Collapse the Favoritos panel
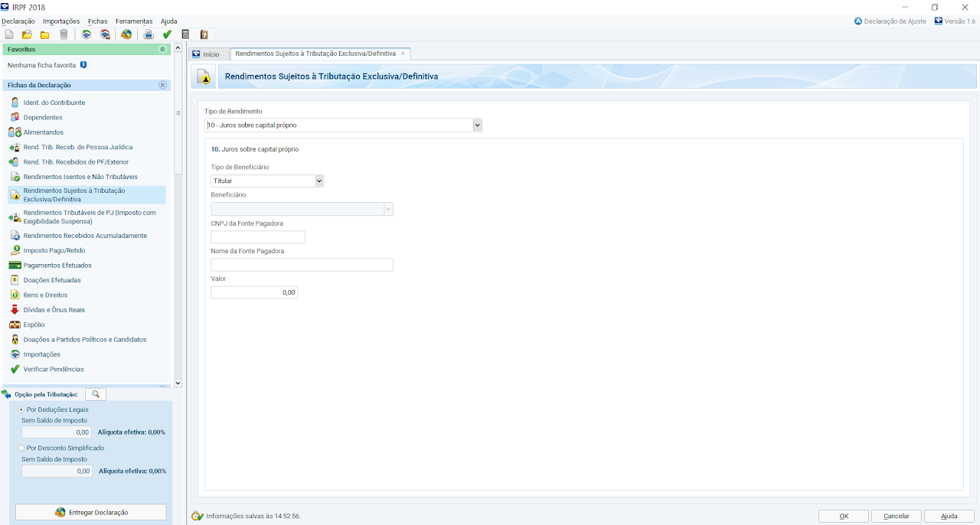 [162, 49]
